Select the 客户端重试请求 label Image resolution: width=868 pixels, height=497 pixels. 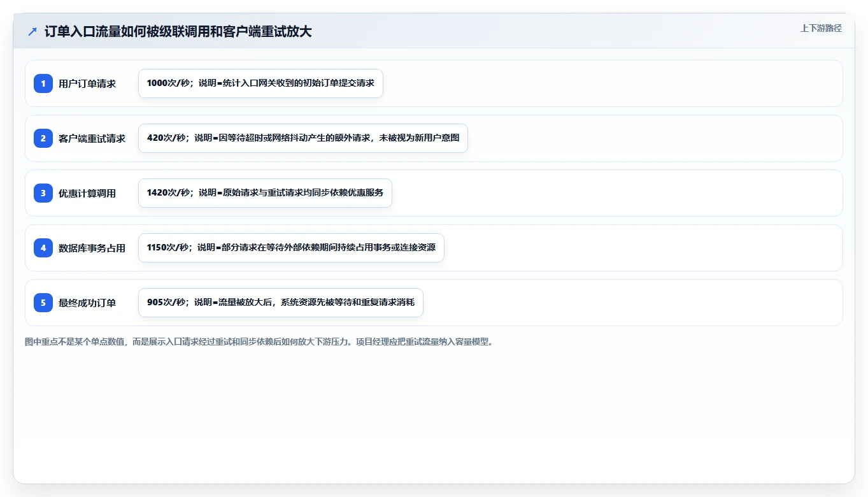92,138
